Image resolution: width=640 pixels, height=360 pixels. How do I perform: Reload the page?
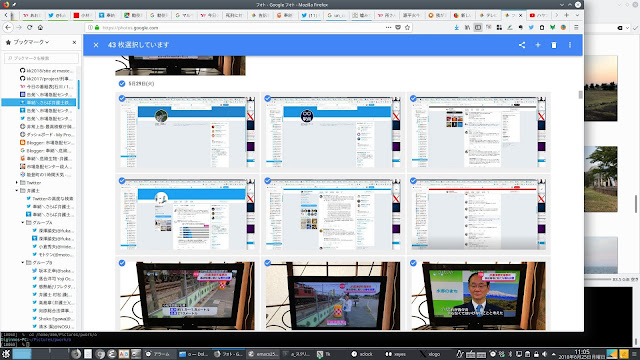tap(29, 27)
